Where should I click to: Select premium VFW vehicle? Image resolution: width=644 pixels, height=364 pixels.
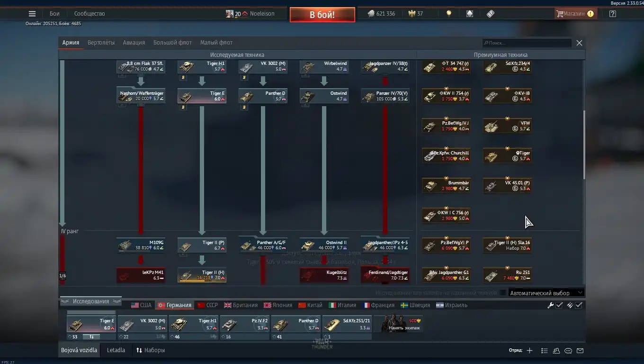tap(507, 126)
